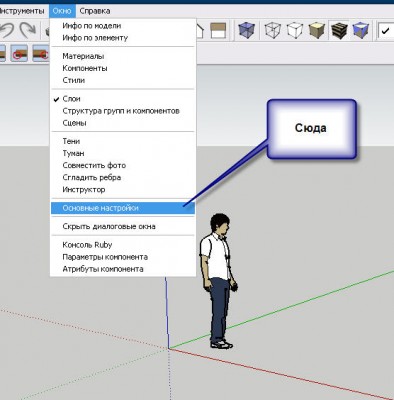
Task: Click the Redo arrow icon
Action: [27, 30]
